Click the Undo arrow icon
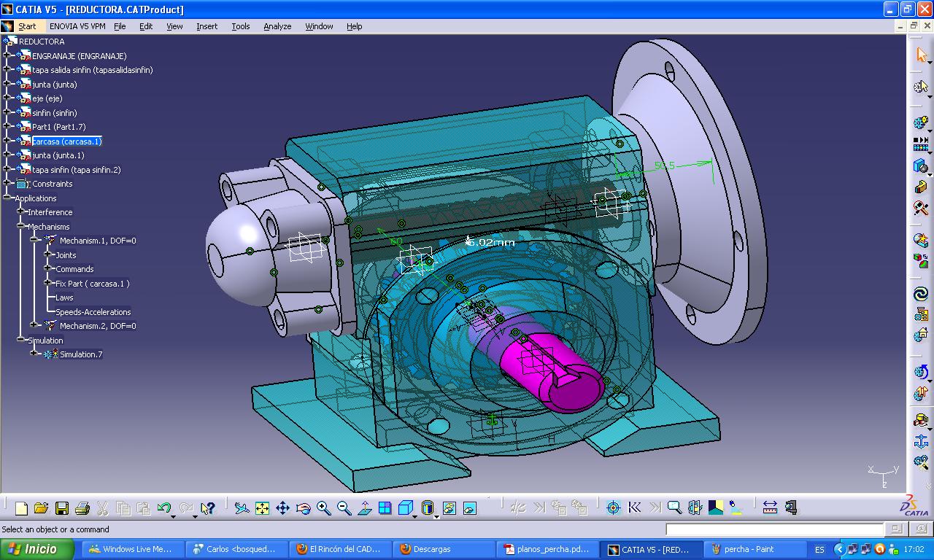Screen dimensions: 934x560 163,508
